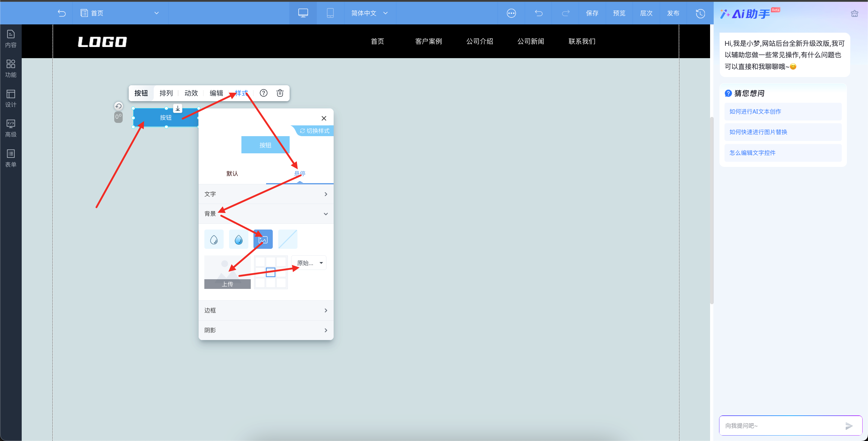Click 保存 to save the page
This screenshot has height=441, width=868.
592,13
